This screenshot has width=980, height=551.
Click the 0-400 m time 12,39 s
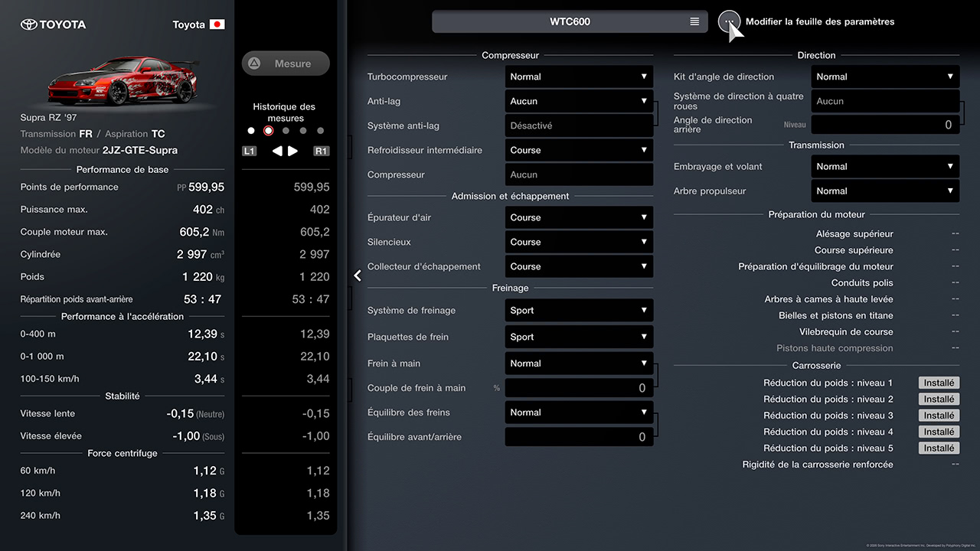click(206, 334)
